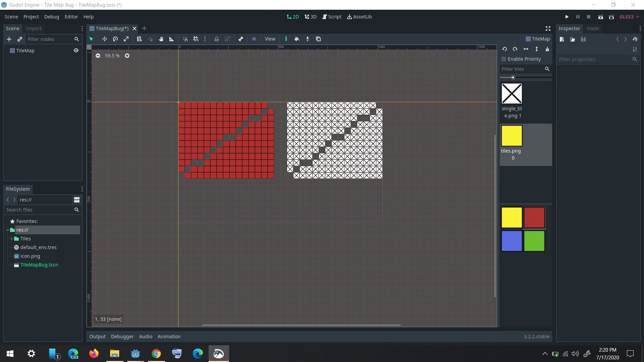Toggle FileSystem split view mode icon
This screenshot has height=362, width=644.
tap(77, 200)
